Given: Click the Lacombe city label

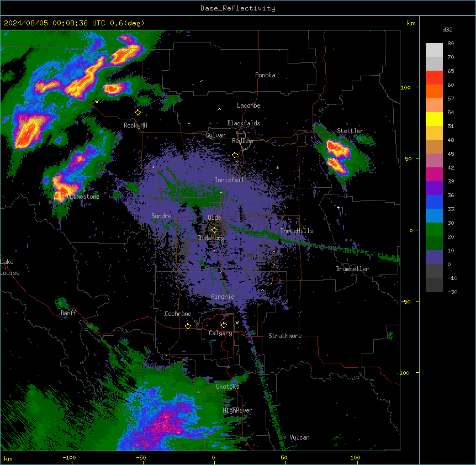Looking at the screenshot, I should click(x=248, y=105).
